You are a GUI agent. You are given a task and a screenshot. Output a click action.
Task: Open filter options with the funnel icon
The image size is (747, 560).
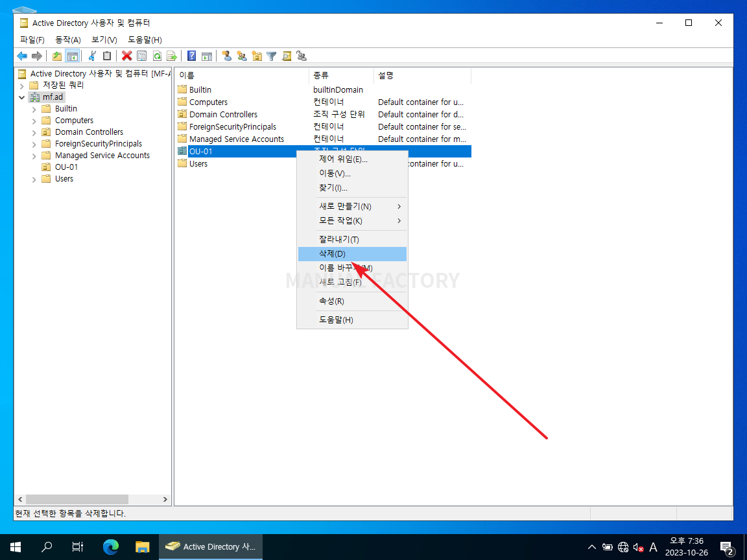272,56
